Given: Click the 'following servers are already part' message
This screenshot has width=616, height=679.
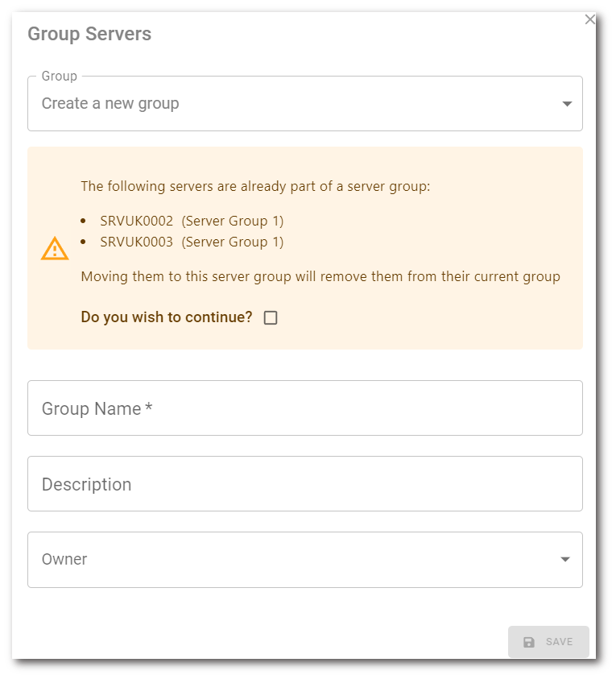Looking at the screenshot, I should coord(255,187).
